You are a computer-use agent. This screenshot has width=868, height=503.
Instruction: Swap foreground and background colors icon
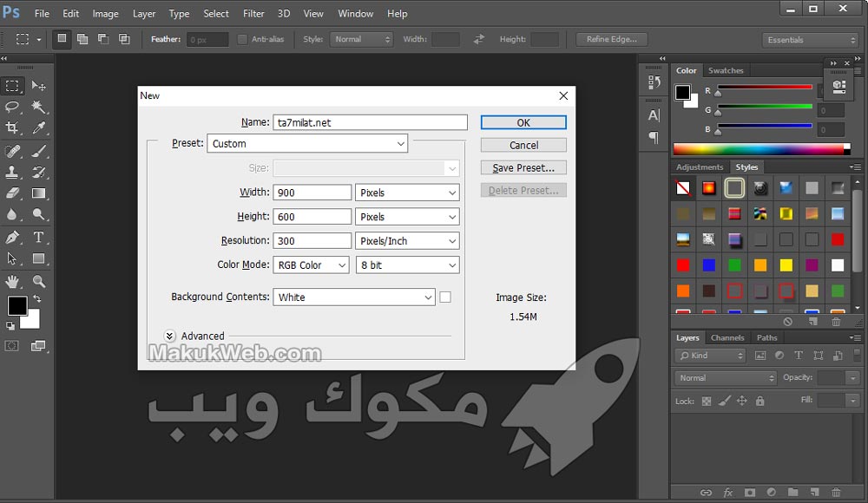(36, 299)
